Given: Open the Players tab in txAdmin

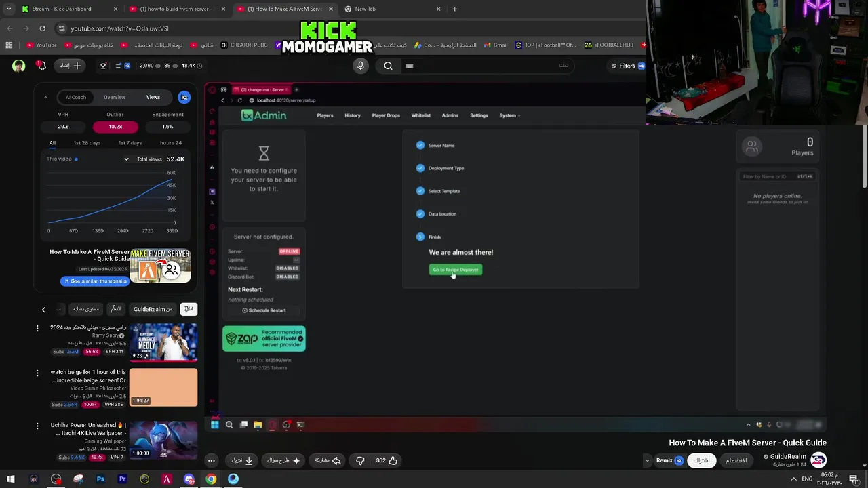Looking at the screenshot, I should point(325,115).
